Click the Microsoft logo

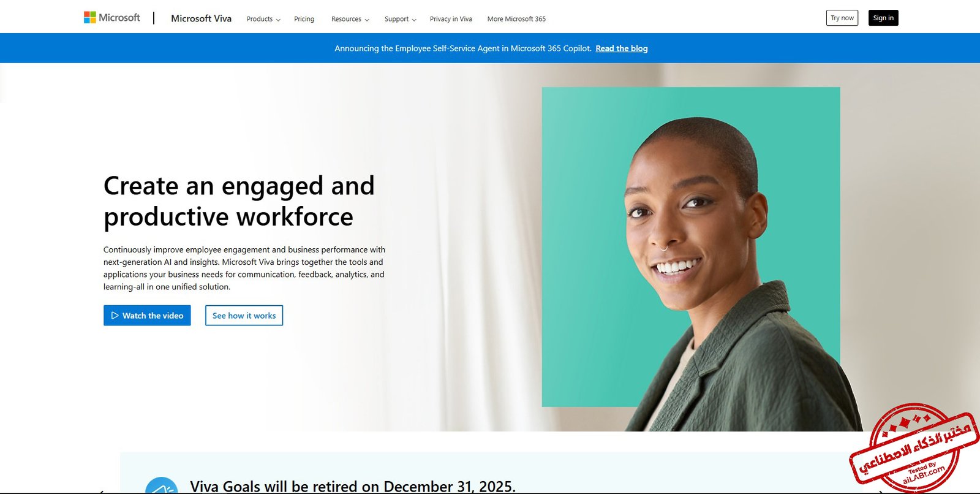(x=111, y=18)
